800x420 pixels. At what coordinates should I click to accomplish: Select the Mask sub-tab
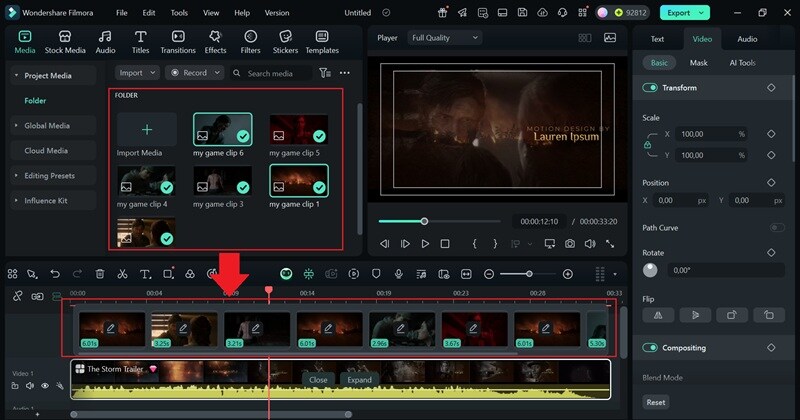[698, 63]
